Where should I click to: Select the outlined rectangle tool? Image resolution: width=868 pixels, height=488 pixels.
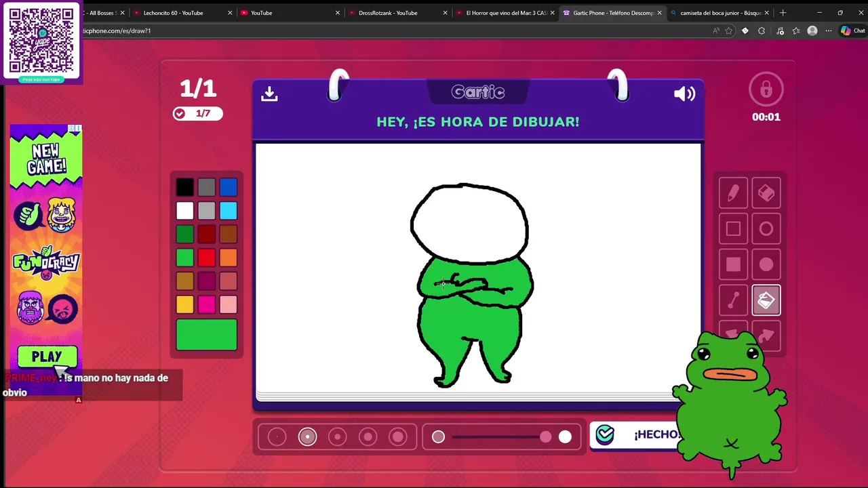coord(733,229)
